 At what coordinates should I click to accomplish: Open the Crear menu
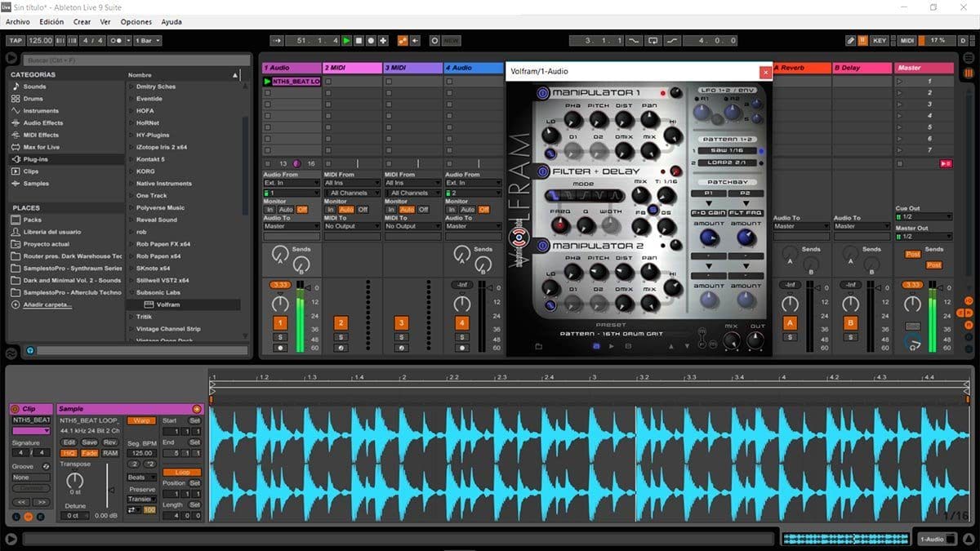[x=82, y=22]
